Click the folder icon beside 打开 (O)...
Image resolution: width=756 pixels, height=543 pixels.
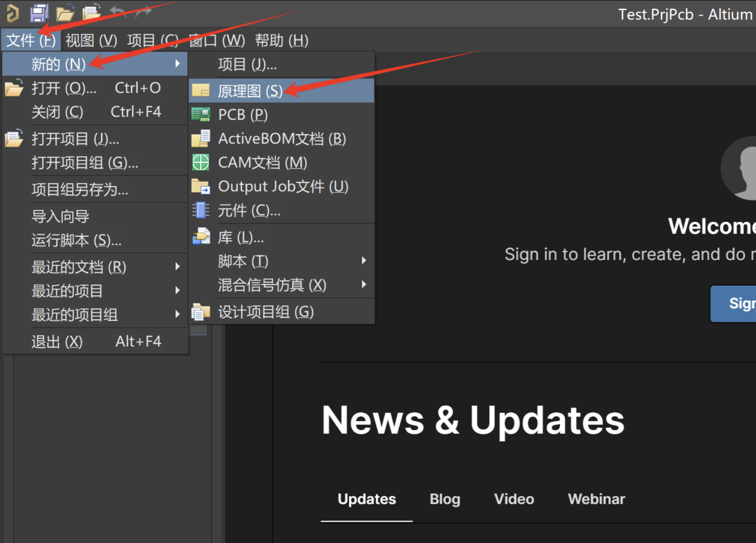[14, 88]
